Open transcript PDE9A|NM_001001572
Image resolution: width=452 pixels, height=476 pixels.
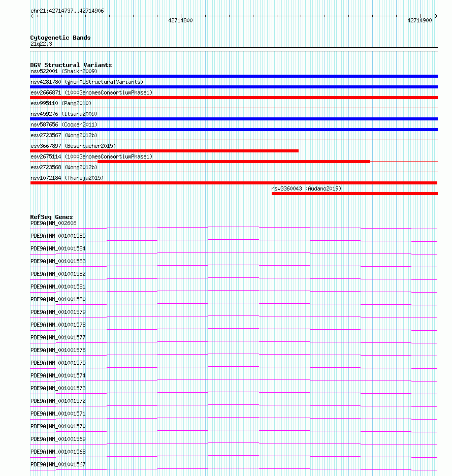coord(58,401)
